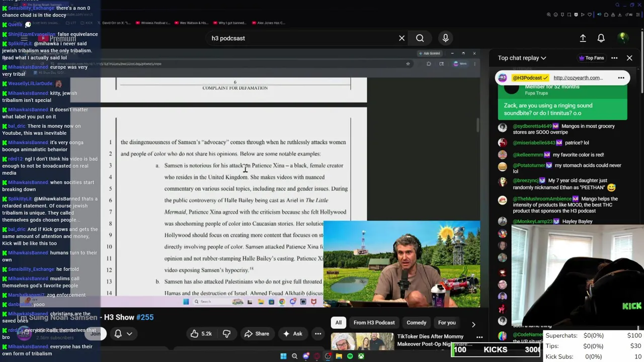Open Windows taskbar Search icon
Screen dimensions: 644x362
tap(295, 356)
